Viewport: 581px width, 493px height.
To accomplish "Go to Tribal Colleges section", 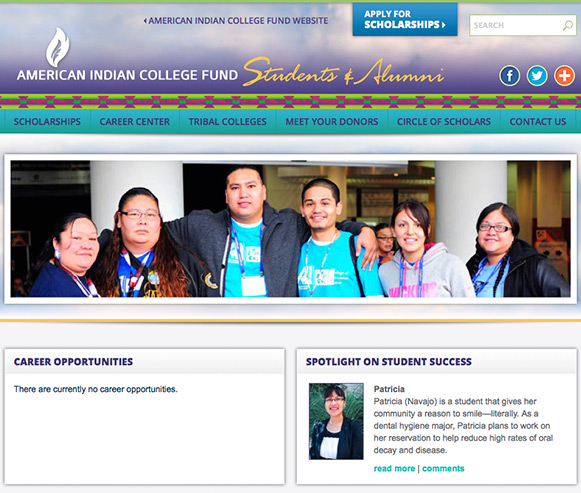I will (228, 121).
